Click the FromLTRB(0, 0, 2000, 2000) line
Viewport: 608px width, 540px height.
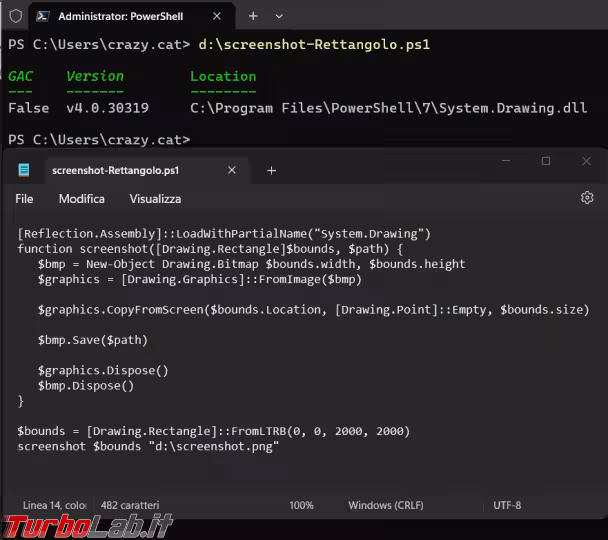click(x=214, y=431)
